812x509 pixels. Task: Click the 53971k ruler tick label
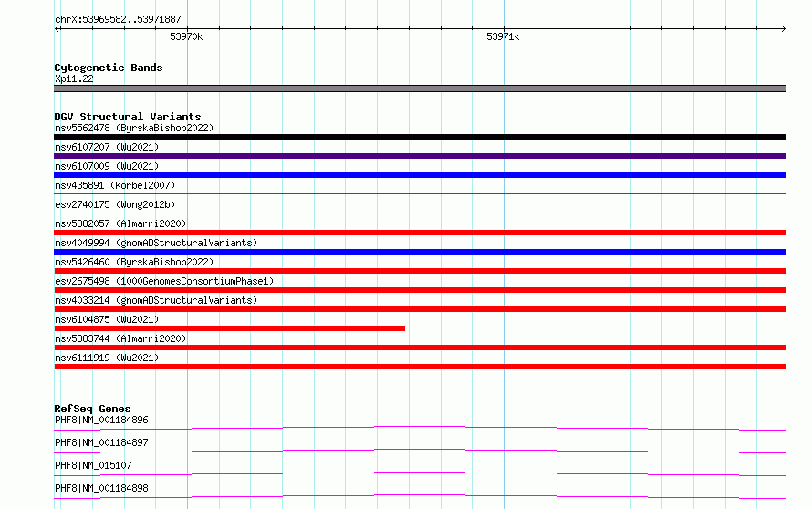coord(503,36)
